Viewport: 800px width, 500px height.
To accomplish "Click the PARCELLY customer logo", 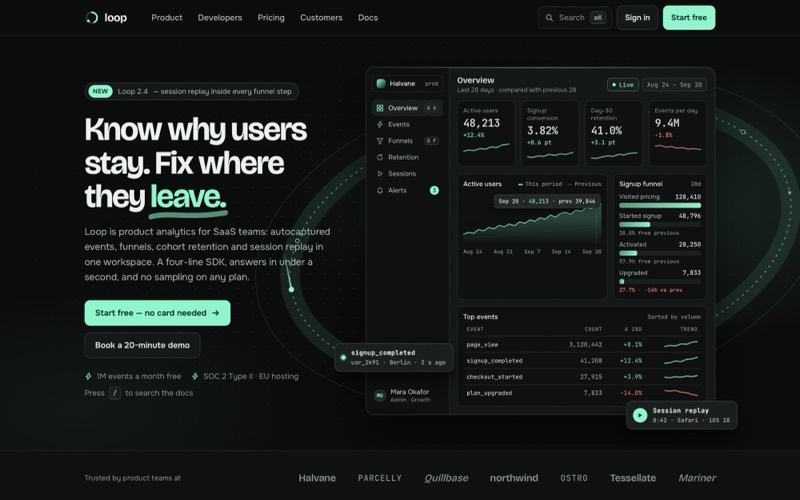I will coord(380,478).
